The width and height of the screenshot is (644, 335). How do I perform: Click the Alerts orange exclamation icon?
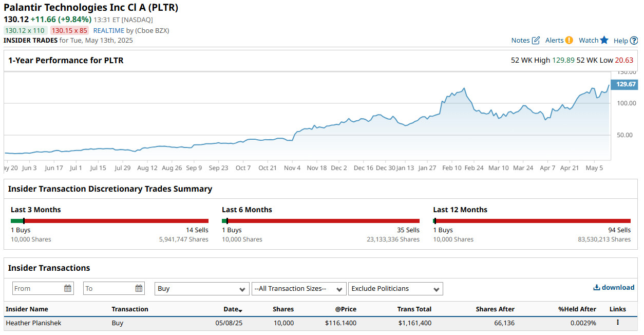pyautogui.click(x=569, y=40)
